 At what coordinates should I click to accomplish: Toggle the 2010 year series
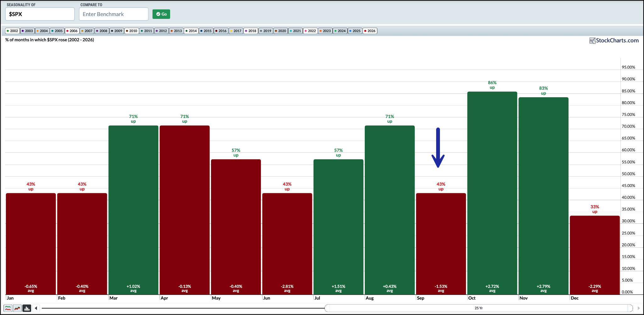tap(132, 31)
